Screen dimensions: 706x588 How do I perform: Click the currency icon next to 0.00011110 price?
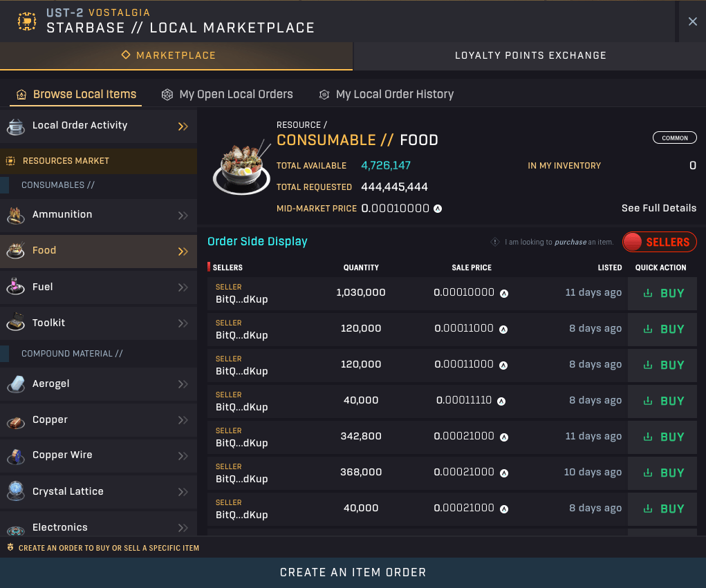point(501,401)
